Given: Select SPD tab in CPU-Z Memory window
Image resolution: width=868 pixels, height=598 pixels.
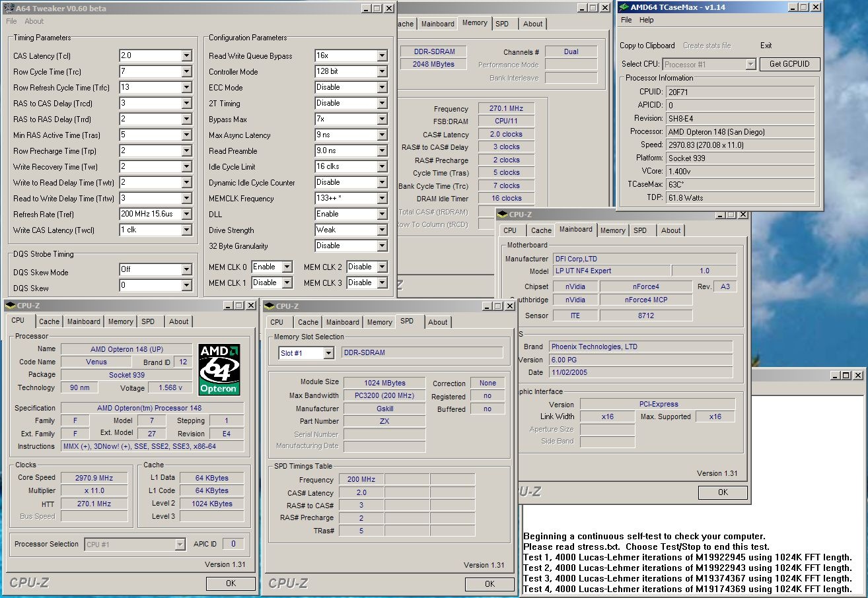Looking at the screenshot, I should 503,24.
